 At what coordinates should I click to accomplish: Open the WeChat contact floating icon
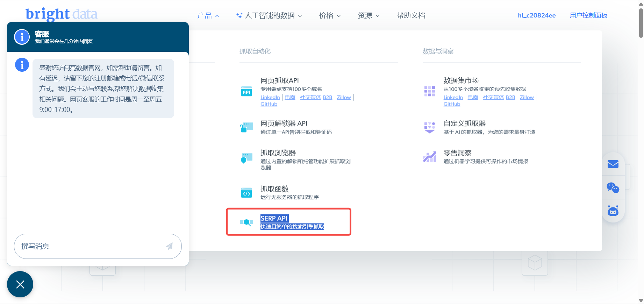[613, 188]
